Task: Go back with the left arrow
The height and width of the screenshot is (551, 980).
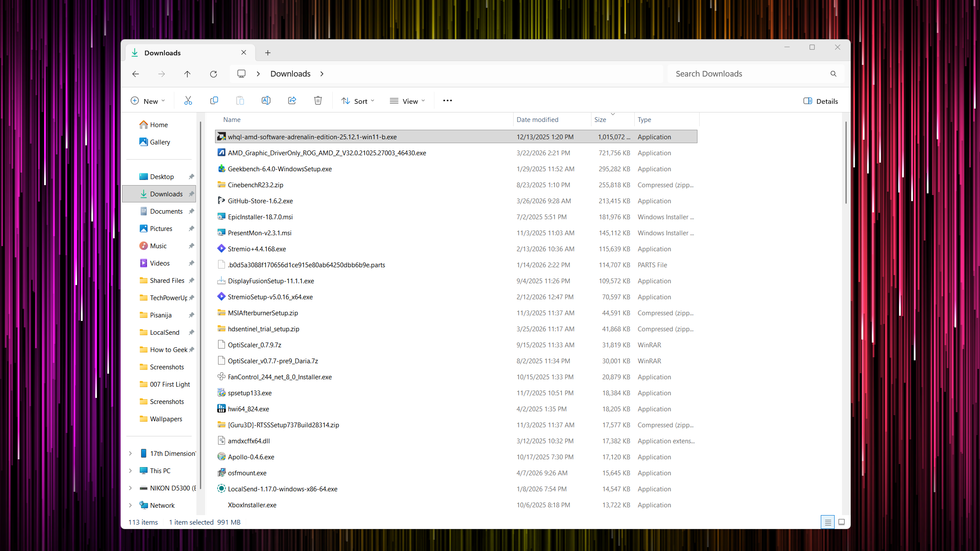Action: pos(135,74)
